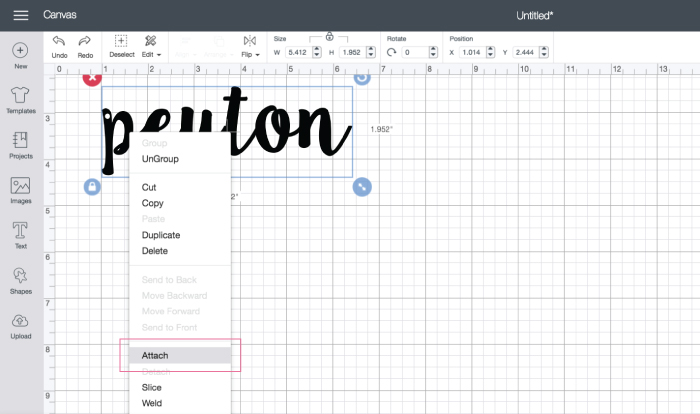This screenshot has width=700, height=414.
Task: Click the blue rotate handle on selection
Action: 362,78
